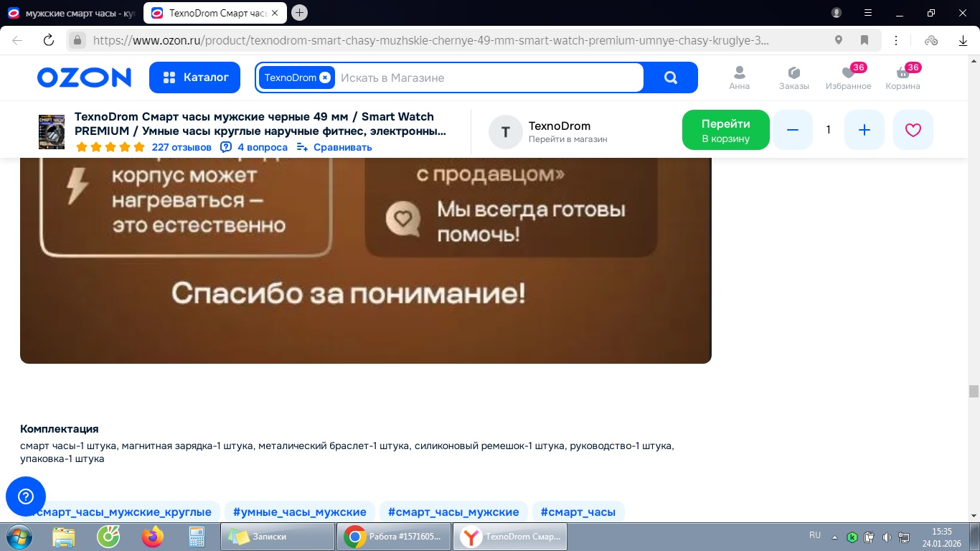The width and height of the screenshot is (980, 551).
Task: Click the site security lock icon
Action: point(77,40)
